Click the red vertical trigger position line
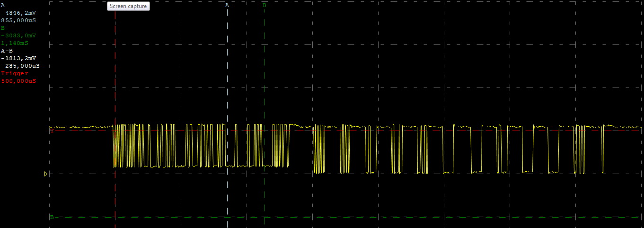Image resolution: width=644 pixels, height=228 pixels. (x=115, y=118)
